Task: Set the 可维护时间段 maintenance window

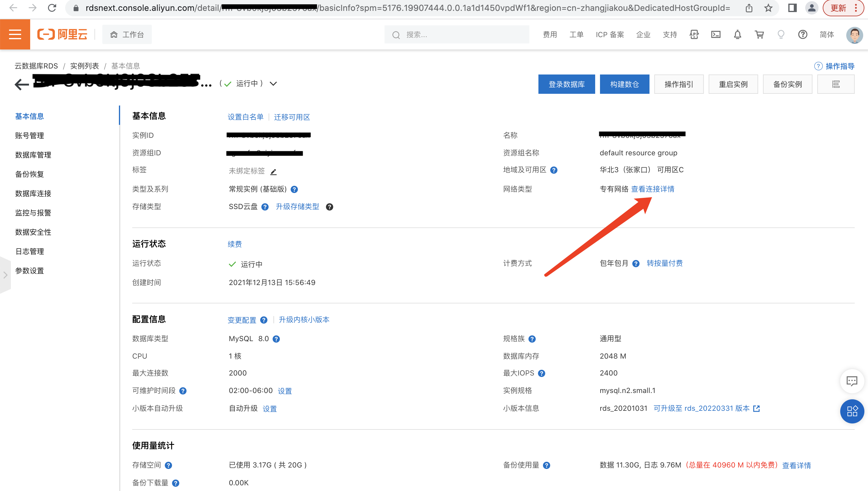Action: pos(285,391)
